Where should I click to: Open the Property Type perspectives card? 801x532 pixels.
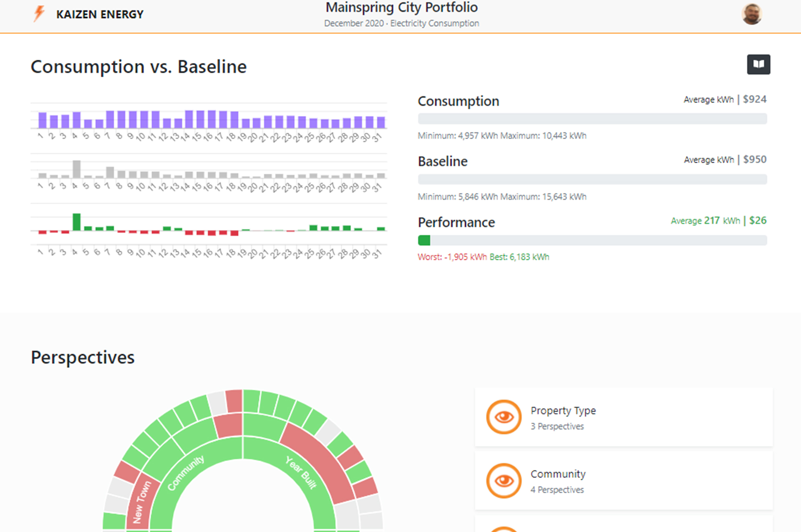click(623, 417)
